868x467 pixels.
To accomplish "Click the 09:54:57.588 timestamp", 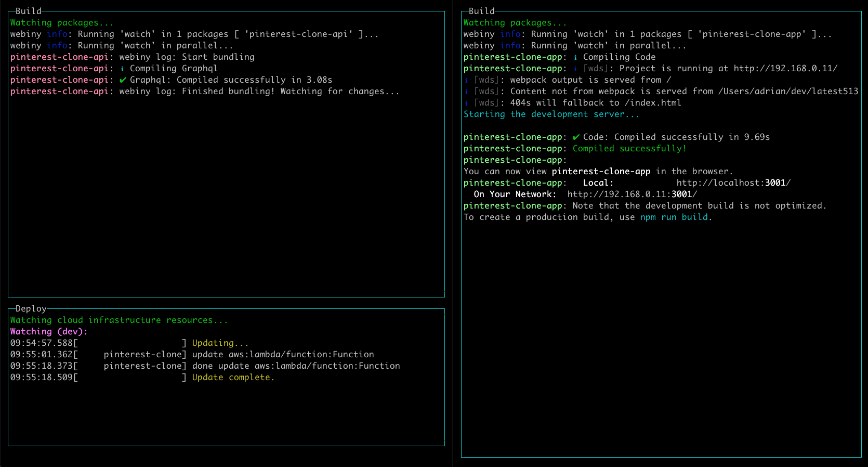I will tap(42, 343).
